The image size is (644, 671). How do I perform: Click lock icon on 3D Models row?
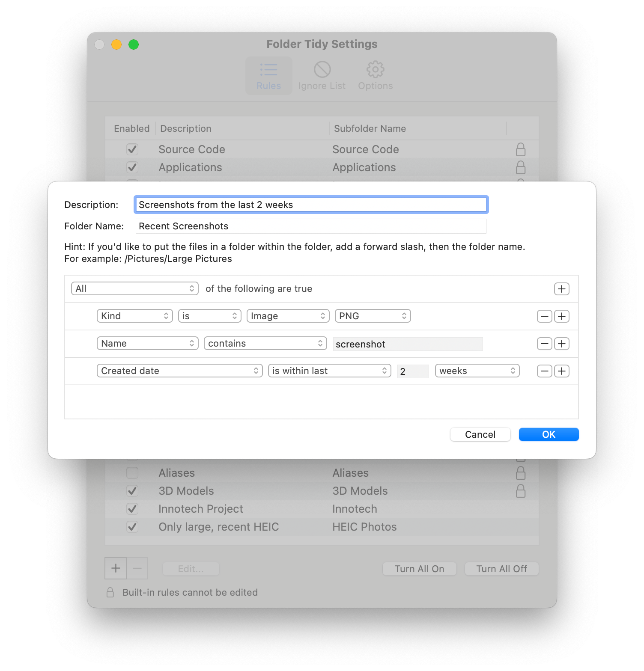click(521, 491)
